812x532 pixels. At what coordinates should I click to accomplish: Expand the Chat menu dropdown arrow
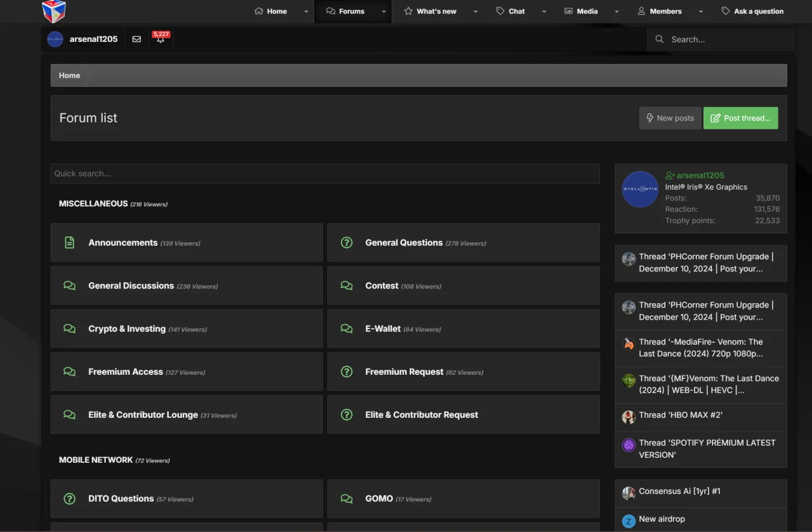coord(544,11)
